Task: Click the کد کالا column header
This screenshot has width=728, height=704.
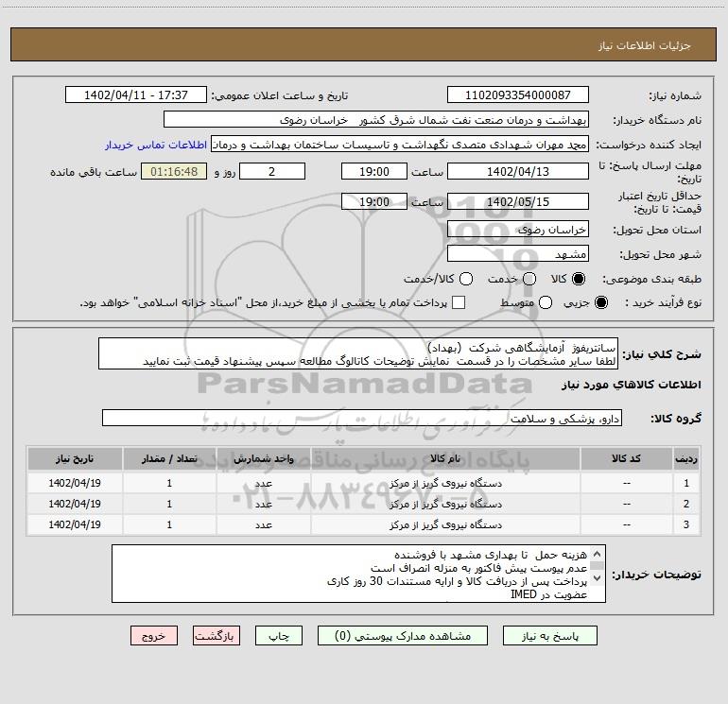Action: pos(626,459)
